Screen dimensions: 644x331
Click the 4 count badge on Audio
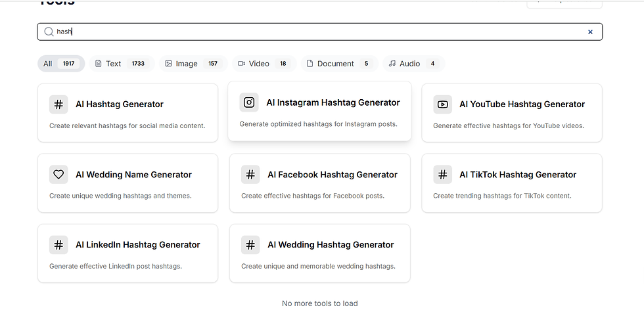(x=432, y=64)
